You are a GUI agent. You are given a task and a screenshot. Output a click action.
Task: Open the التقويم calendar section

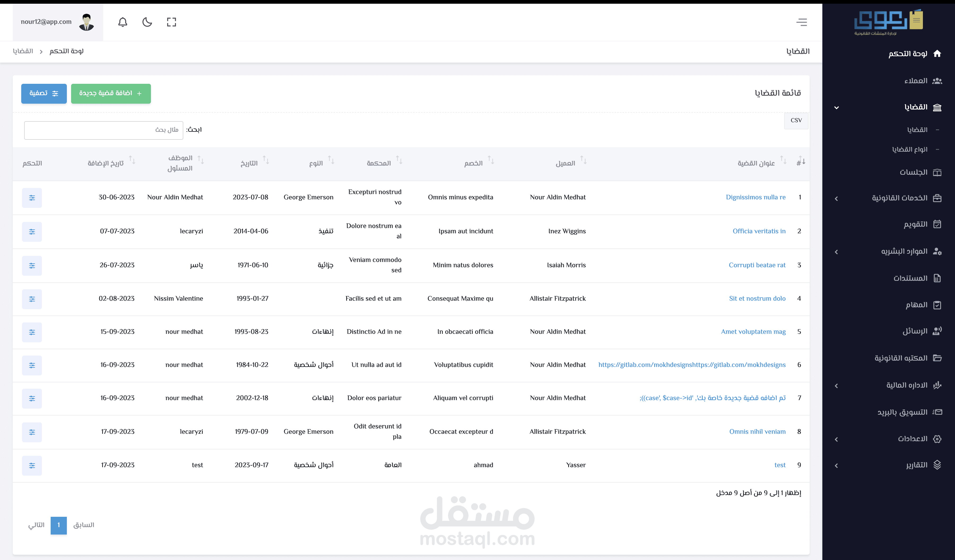point(915,224)
